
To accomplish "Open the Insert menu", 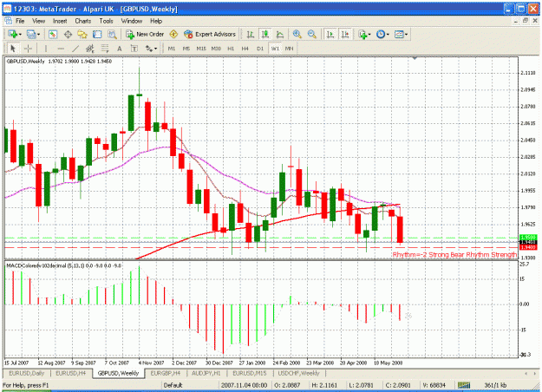I will pos(60,21).
